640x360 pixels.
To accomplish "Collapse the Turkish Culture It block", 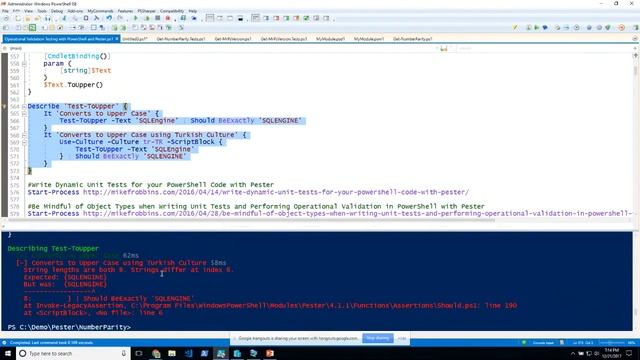I will (x=24, y=135).
